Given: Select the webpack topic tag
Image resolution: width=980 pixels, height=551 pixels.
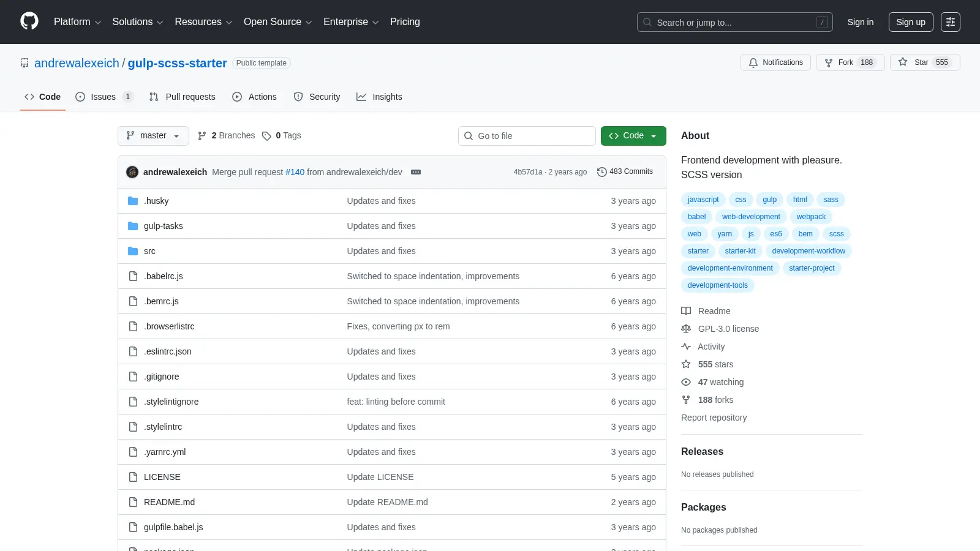Looking at the screenshot, I should [x=811, y=217].
